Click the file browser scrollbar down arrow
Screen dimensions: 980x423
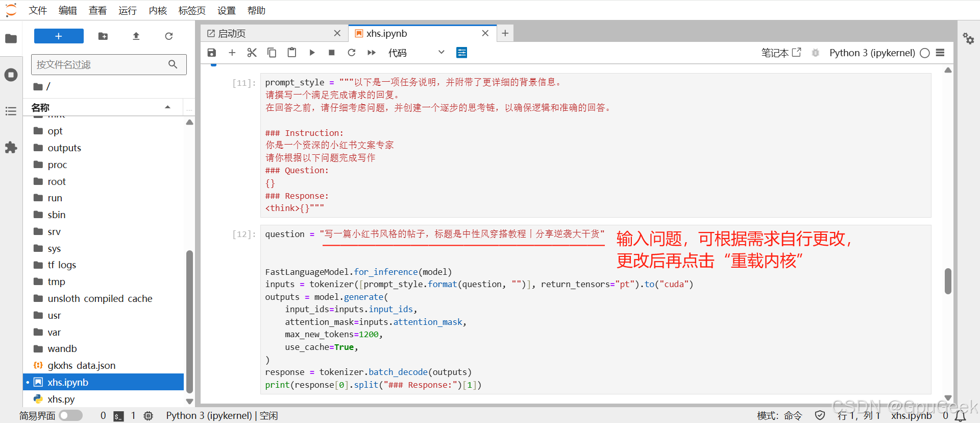[190, 402]
